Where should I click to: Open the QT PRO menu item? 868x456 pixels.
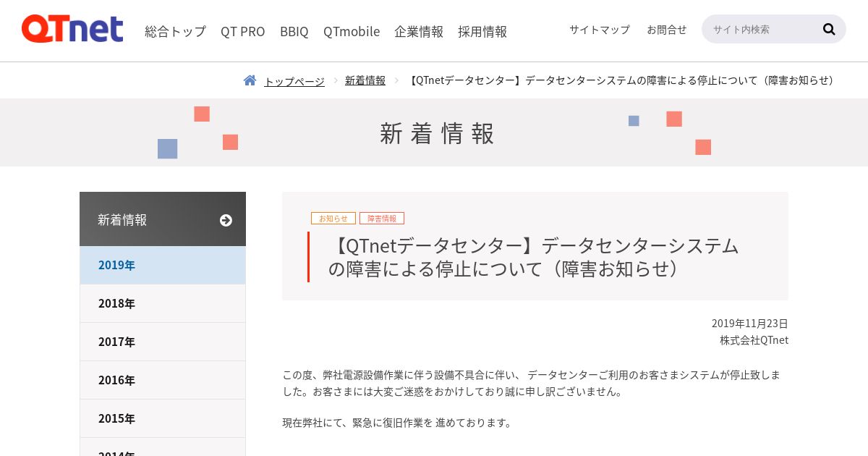(243, 31)
